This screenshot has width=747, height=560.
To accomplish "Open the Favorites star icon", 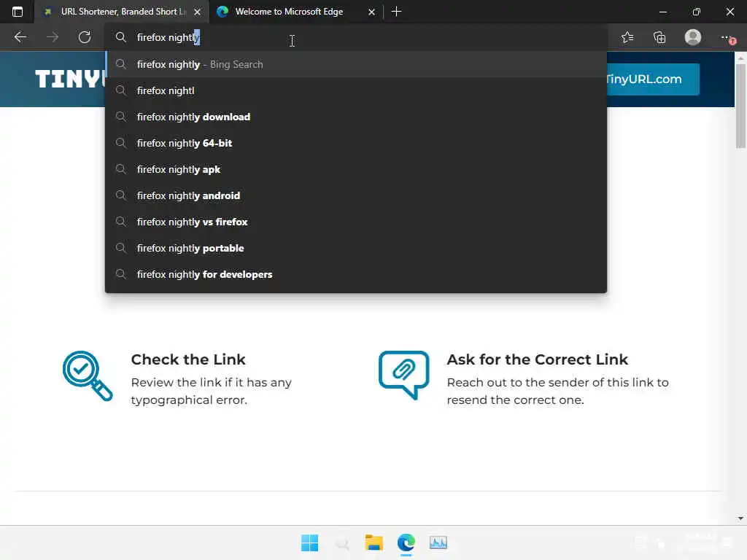I will coord(627,37).
